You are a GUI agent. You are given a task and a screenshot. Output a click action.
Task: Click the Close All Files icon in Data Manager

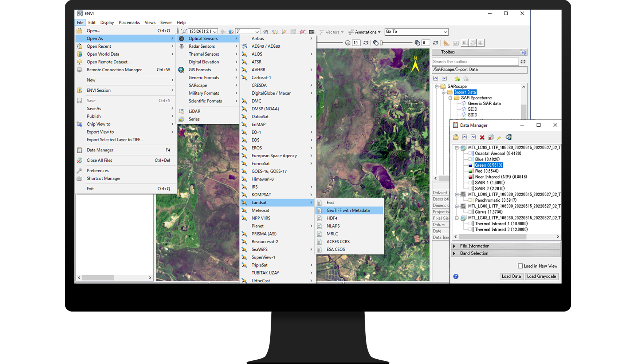(x=491, y=137)
